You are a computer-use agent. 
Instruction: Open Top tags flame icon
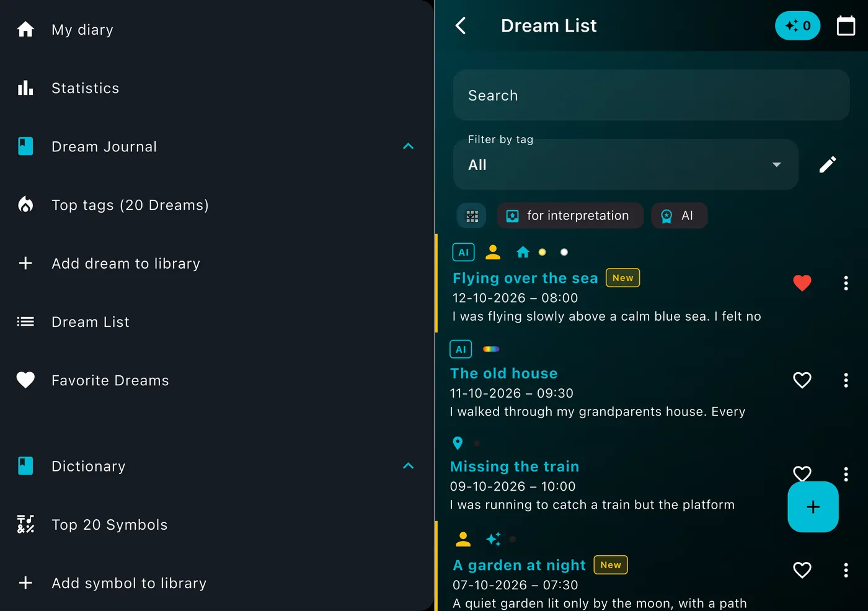[25, 205]
